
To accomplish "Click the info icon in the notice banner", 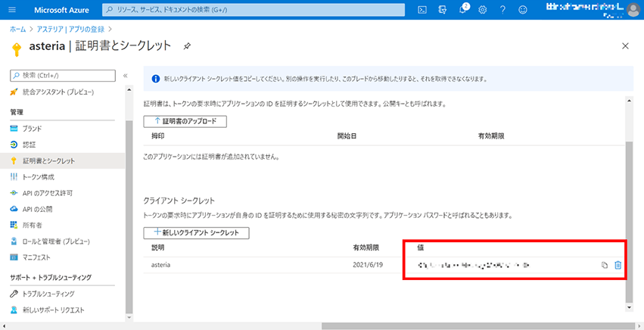I will tap(156, 79).
